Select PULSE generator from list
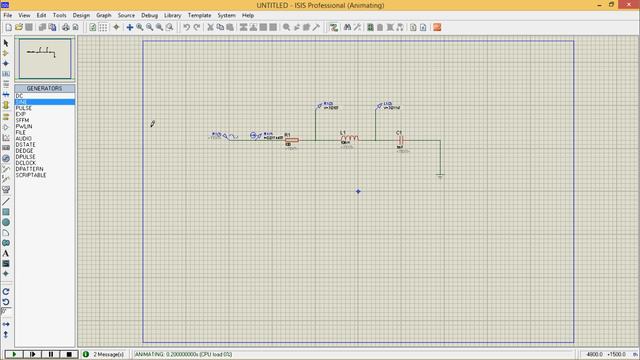The width and height of the screenshot is (640, 360). (x=45, y=108)
